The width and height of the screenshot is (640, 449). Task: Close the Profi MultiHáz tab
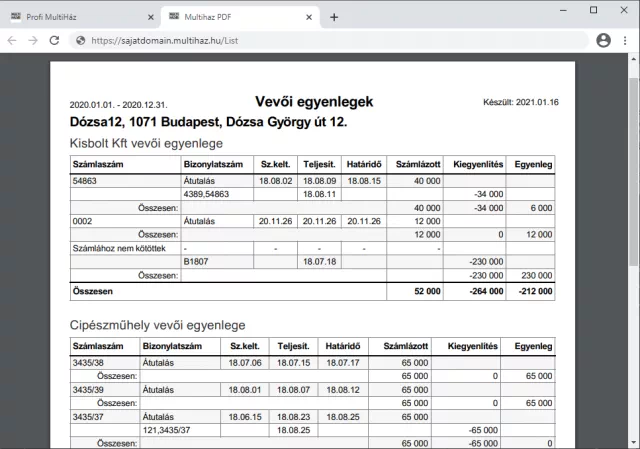[151, 18]
